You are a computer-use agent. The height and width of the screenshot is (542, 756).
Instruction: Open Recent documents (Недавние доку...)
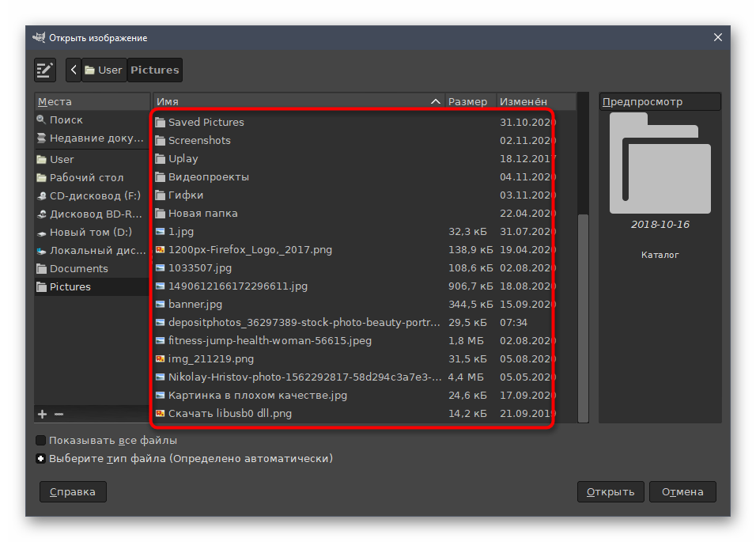92,138
